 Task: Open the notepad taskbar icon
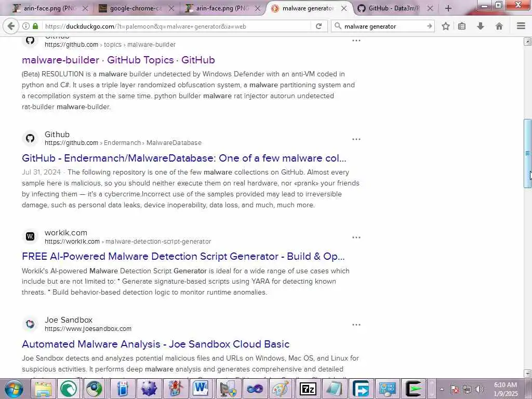pos(334,389)
